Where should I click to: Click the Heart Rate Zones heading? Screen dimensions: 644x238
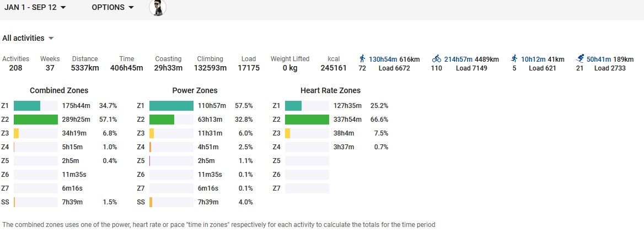[x=330, y=90]
